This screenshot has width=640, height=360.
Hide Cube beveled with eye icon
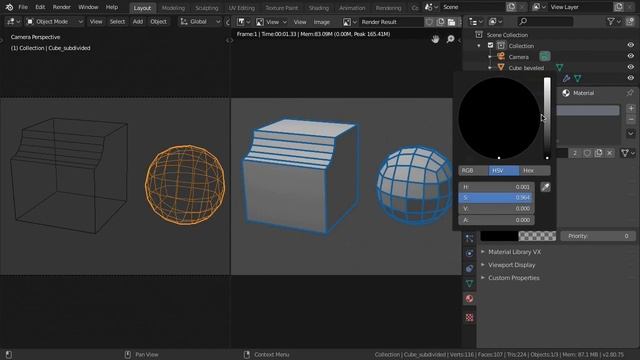tap(631, 67)
